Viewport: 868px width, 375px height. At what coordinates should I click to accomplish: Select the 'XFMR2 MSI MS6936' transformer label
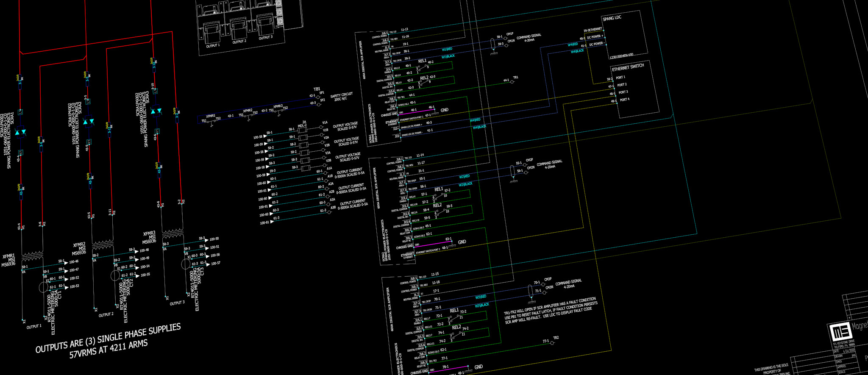point(79,249)
